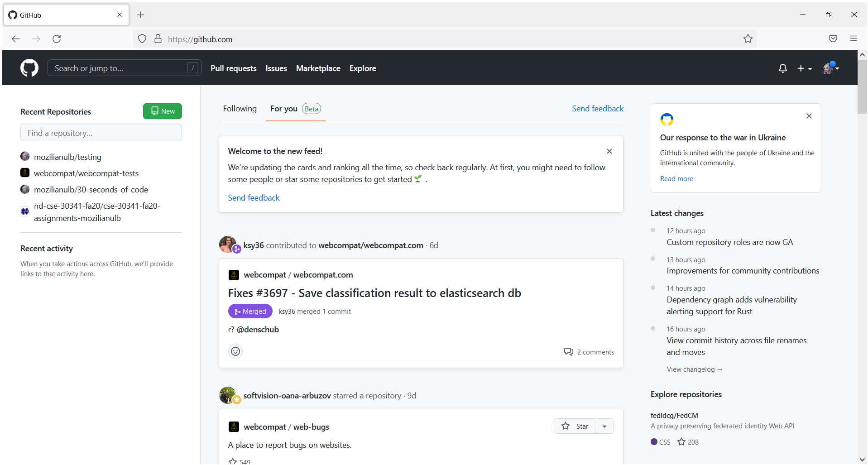
Task: Click the GitHub Octocat logo
Action: pyautogui.click(x=29, y=68)
